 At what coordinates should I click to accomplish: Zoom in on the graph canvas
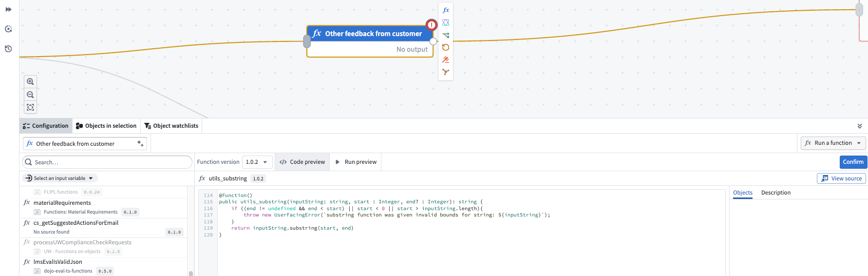pyautogui.click(x=30, y=81)
